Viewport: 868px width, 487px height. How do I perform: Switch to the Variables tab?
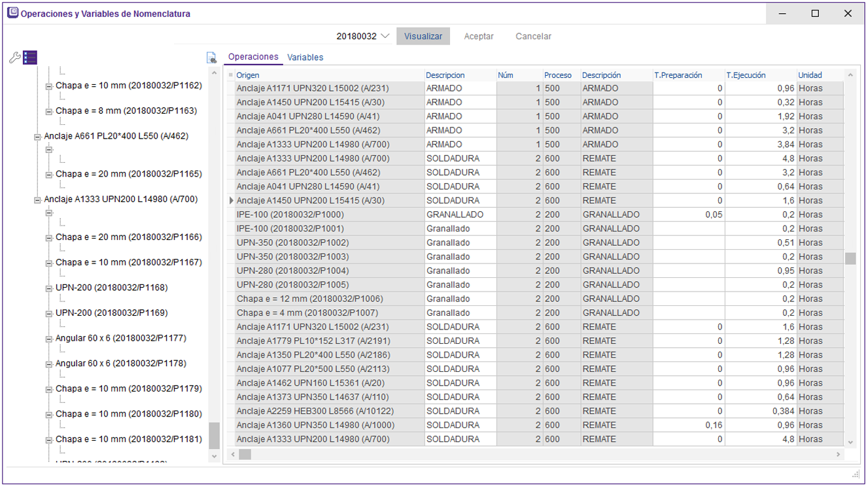click(305, 58)
